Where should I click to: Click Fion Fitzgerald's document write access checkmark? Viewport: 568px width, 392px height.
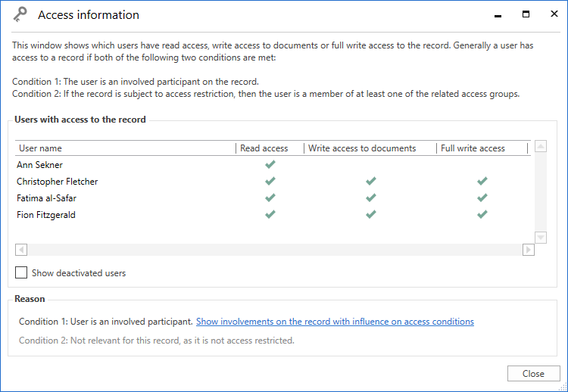370,214
